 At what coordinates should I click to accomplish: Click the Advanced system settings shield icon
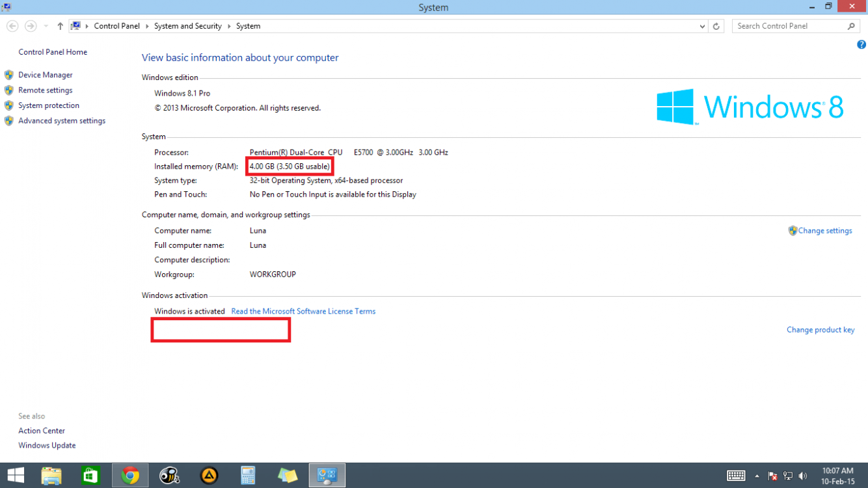click(x=9, y=121)
